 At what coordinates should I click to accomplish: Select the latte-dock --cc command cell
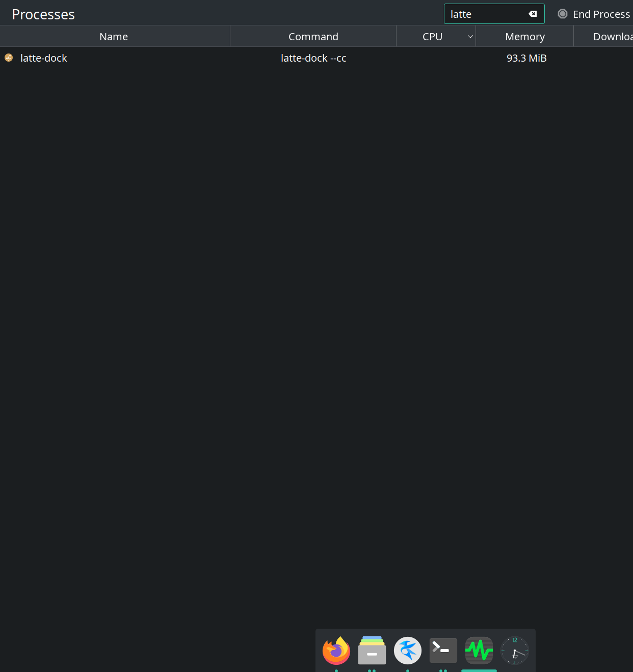coord(313,58)
